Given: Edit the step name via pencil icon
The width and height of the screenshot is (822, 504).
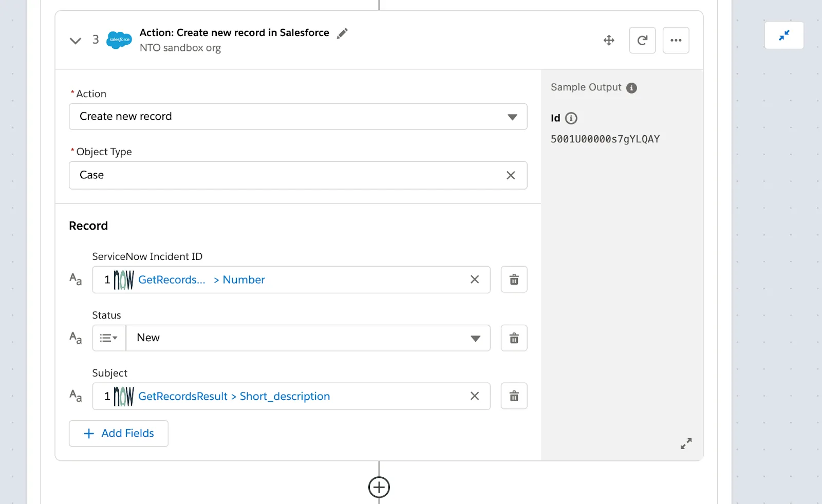Looking at the screenshot, I should point(342,33).
